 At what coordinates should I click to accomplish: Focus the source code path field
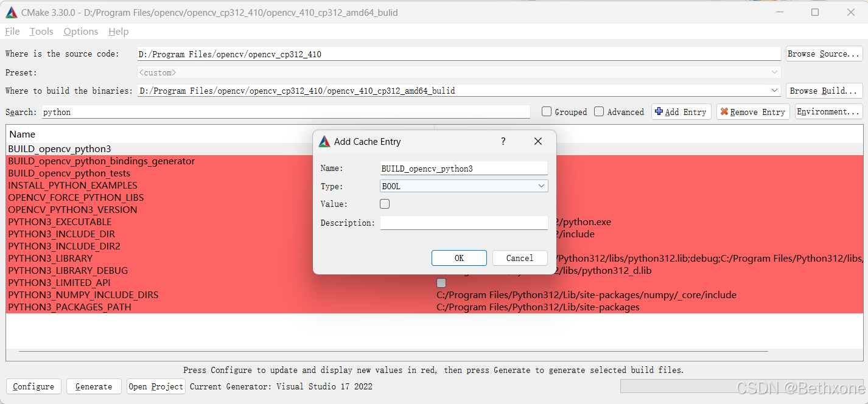pyautogui.click(x=459, y=54)
